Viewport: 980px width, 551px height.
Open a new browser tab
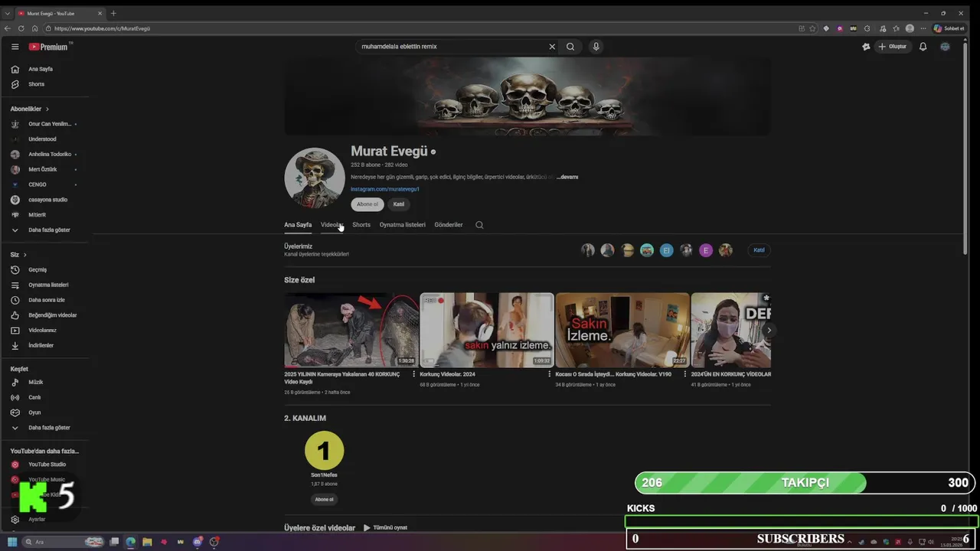[x=113, y=13]
